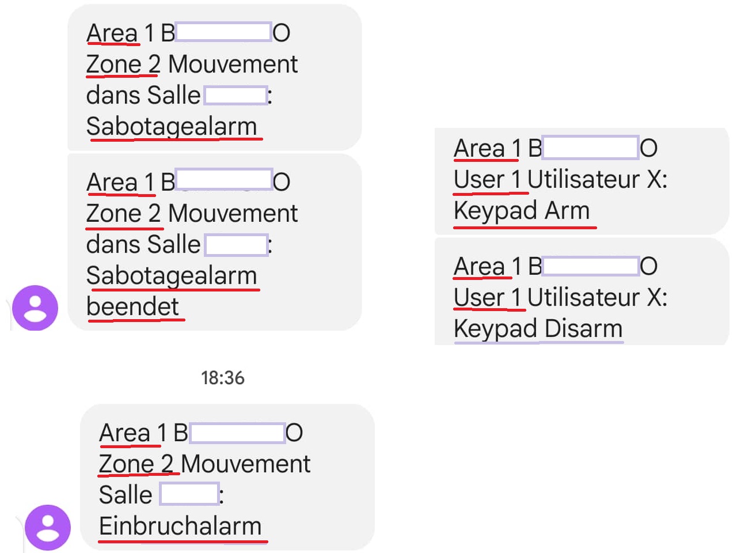Click the 18:36 timestamp
This screenshot has height=553, width=756.
pyautogui.click(x=222, y=378)
